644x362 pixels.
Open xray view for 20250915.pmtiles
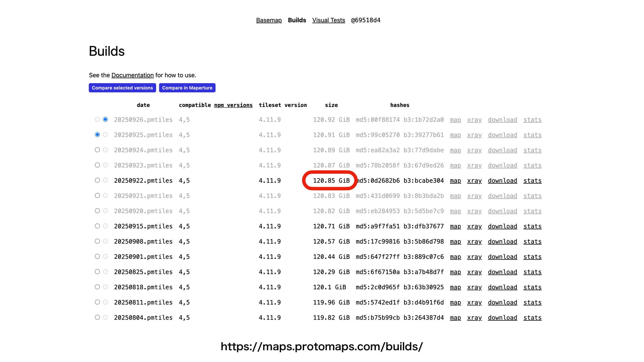pos(474,226)
